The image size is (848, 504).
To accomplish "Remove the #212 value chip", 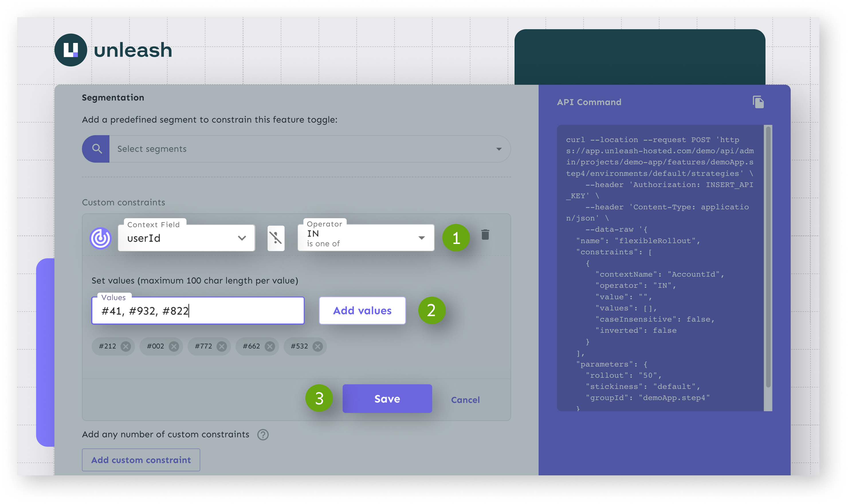I will pyautogui.click(x=126, y=346).
